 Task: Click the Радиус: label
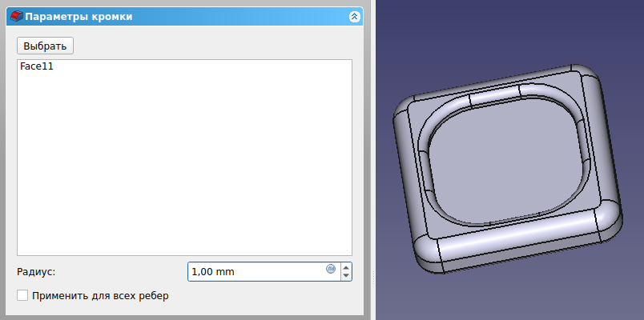pyautogui.click(x=36, y=271)
